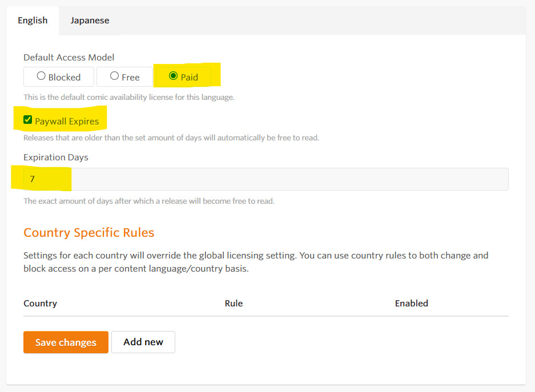Image resolution: width=535 pixels, height=392 pixels.
Task: Select the Blocked access model option
Action: [59, 76]
